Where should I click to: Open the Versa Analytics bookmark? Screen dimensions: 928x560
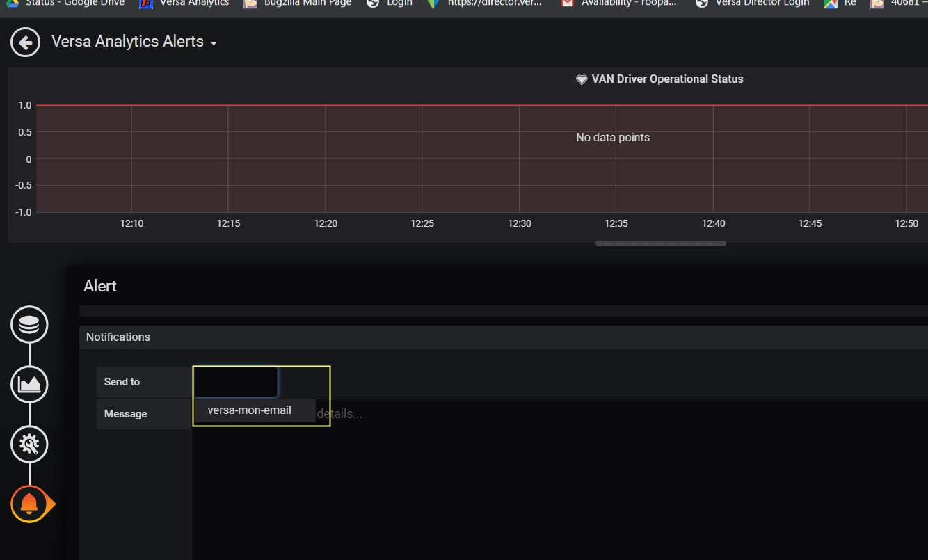tap(184, 4)
